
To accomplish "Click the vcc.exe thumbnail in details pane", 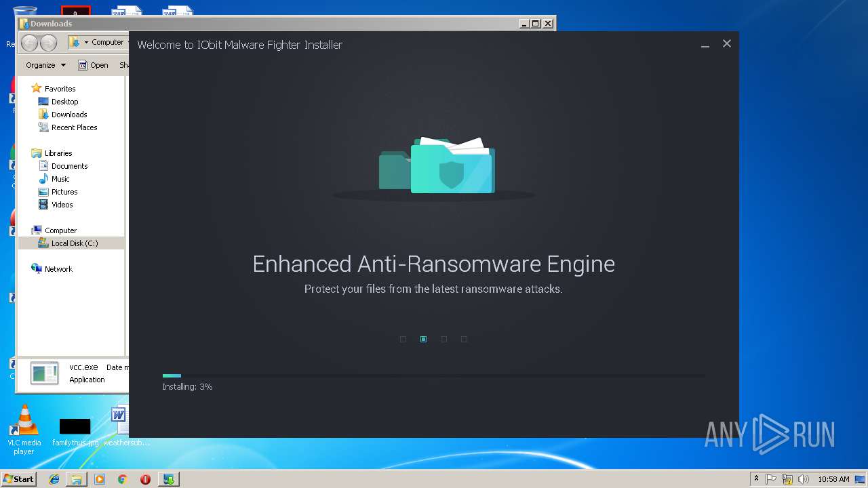I will pyautogui.click(x=45, y=373).
